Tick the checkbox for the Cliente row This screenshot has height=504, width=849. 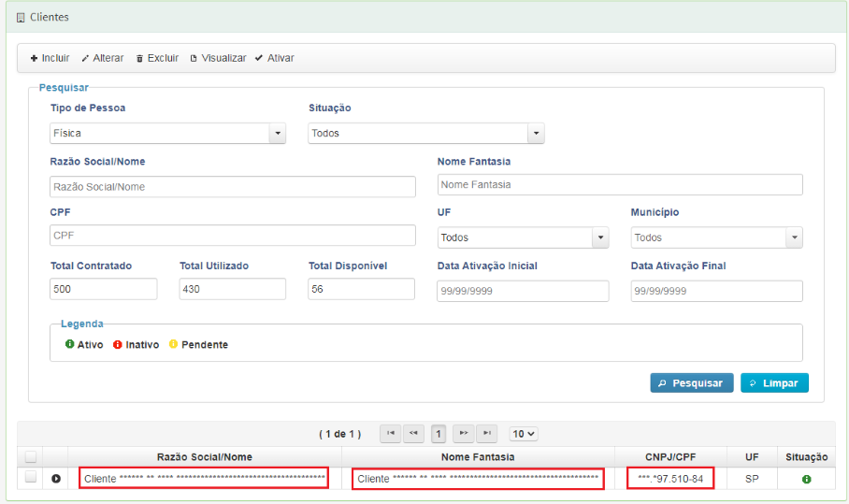pos(31,477)
